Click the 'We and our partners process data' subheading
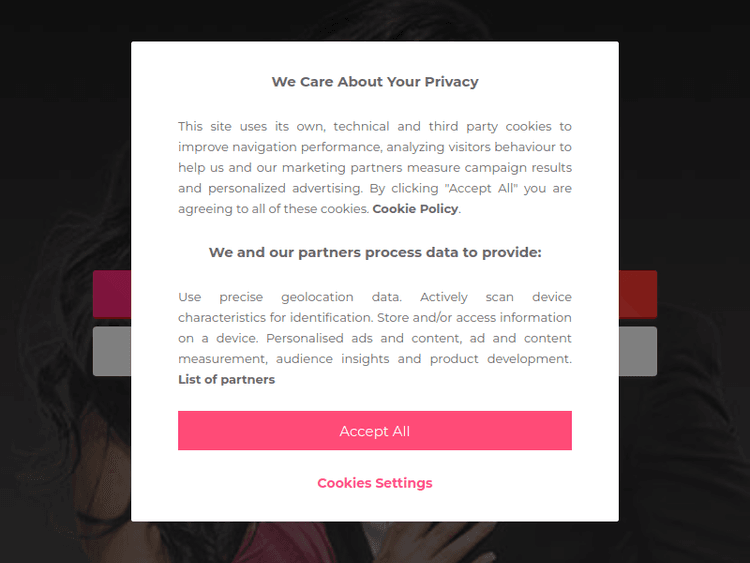750x563 pixels. (x=375, y=252)
